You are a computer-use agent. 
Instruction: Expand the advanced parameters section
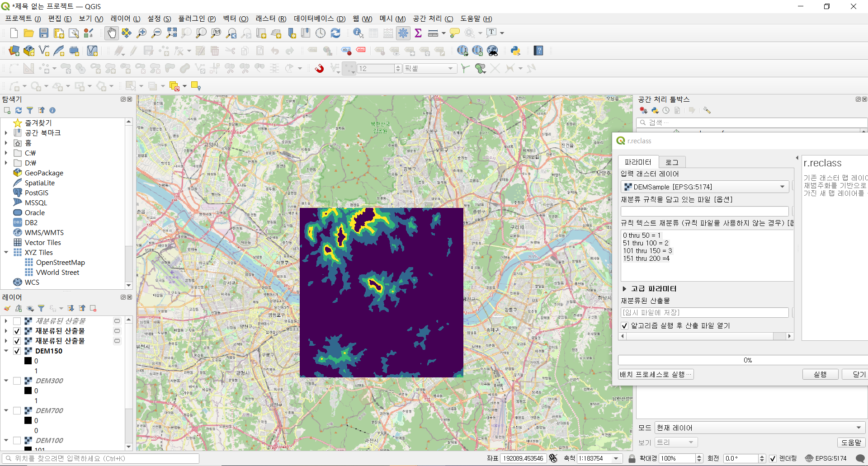[x=624, y=288]
